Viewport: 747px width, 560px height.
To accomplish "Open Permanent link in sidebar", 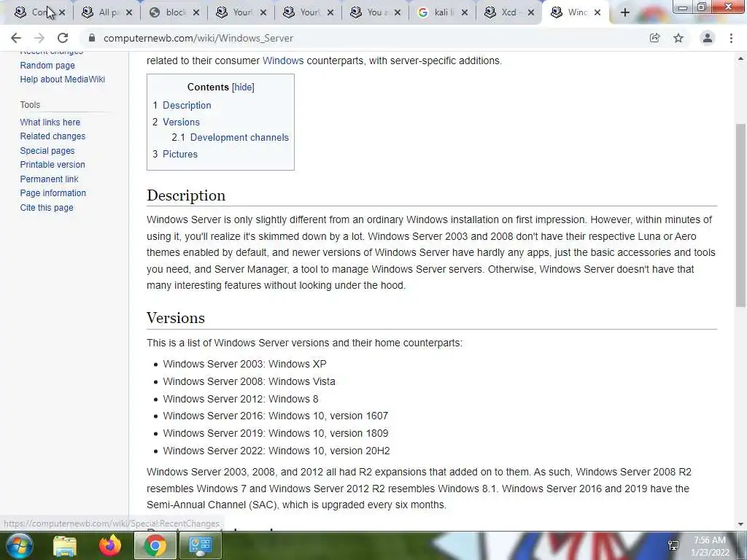I will click(49, 179).
